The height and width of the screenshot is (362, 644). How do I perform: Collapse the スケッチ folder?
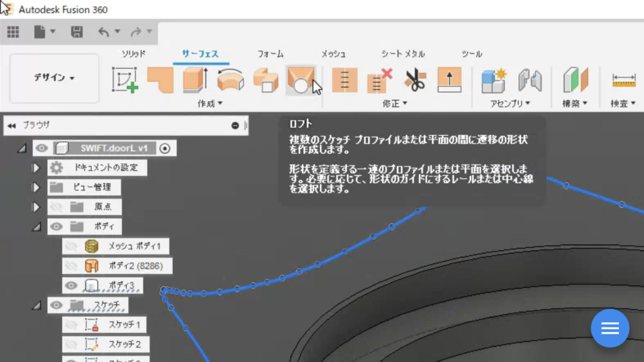coord(36,305)
